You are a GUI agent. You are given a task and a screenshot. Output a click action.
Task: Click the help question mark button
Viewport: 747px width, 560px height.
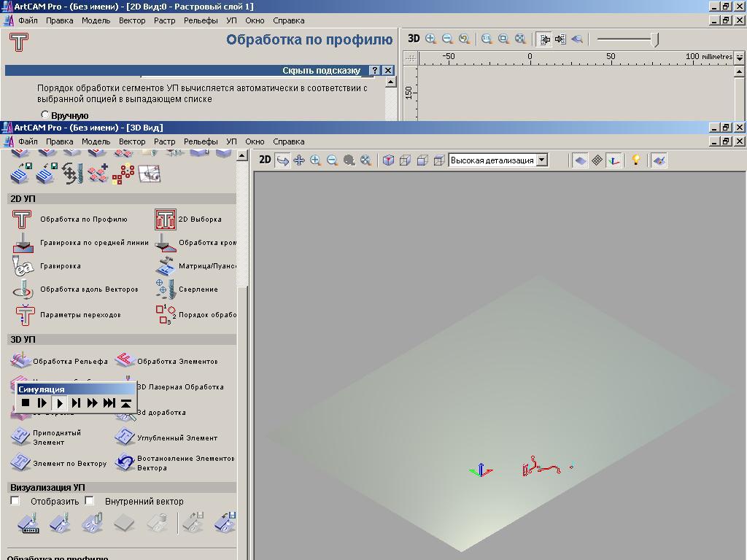375,71
